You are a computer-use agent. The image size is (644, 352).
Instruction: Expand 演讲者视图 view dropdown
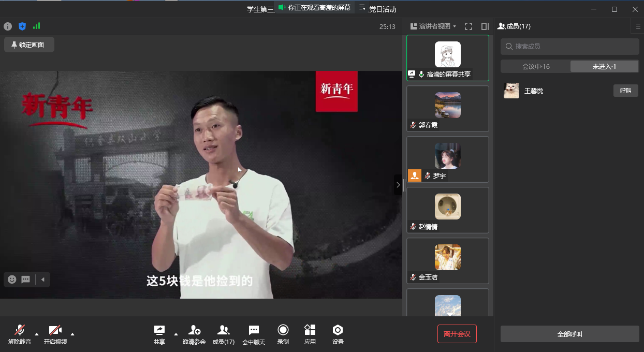(433, 26)
